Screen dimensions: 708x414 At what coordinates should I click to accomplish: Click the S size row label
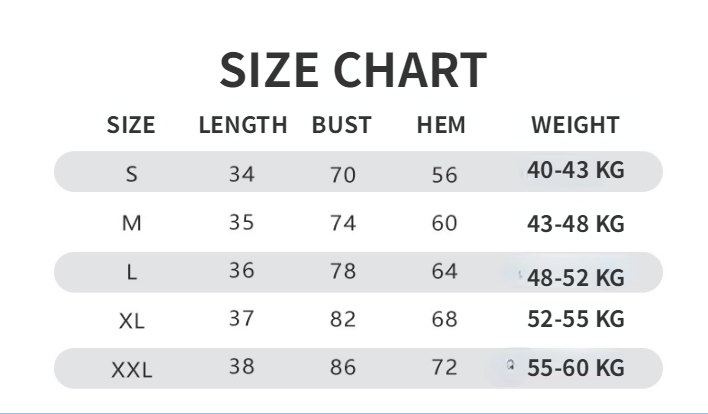[131, 174]
